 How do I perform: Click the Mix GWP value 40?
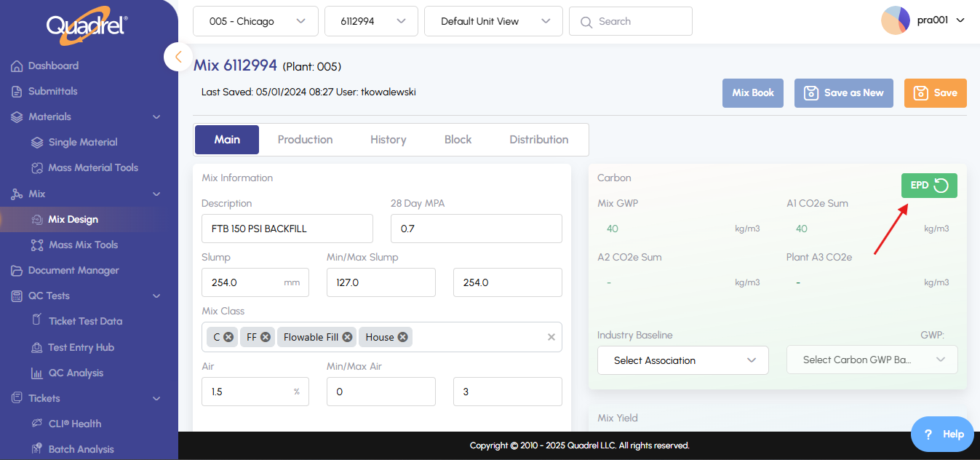[613, 229]
